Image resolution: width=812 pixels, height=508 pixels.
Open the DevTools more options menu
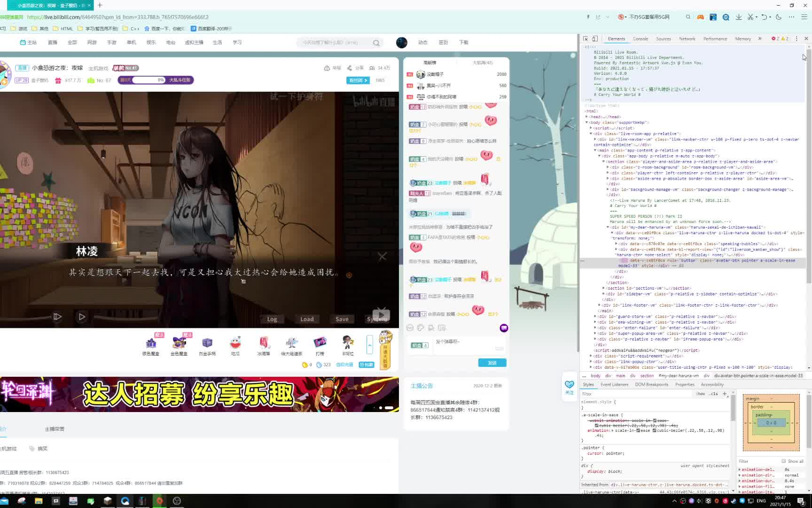point(796,39)
